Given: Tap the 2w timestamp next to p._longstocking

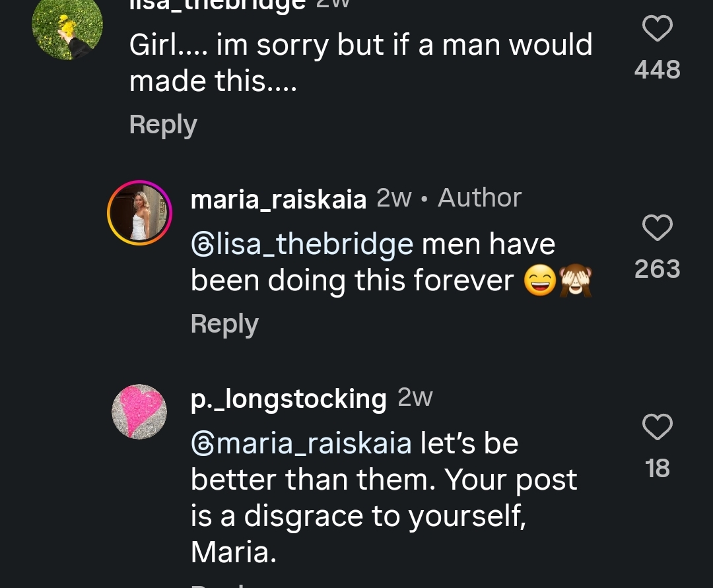Looking at the screenshot, I should coord(415,397).
